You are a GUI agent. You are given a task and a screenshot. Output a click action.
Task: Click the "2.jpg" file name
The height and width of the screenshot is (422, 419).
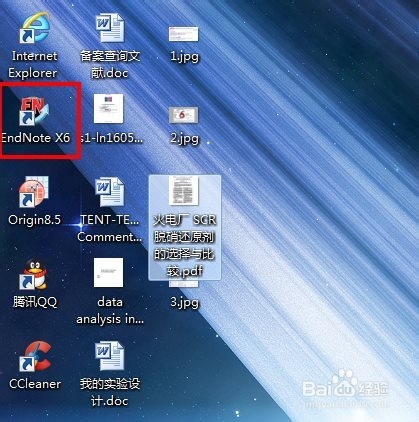185,138
